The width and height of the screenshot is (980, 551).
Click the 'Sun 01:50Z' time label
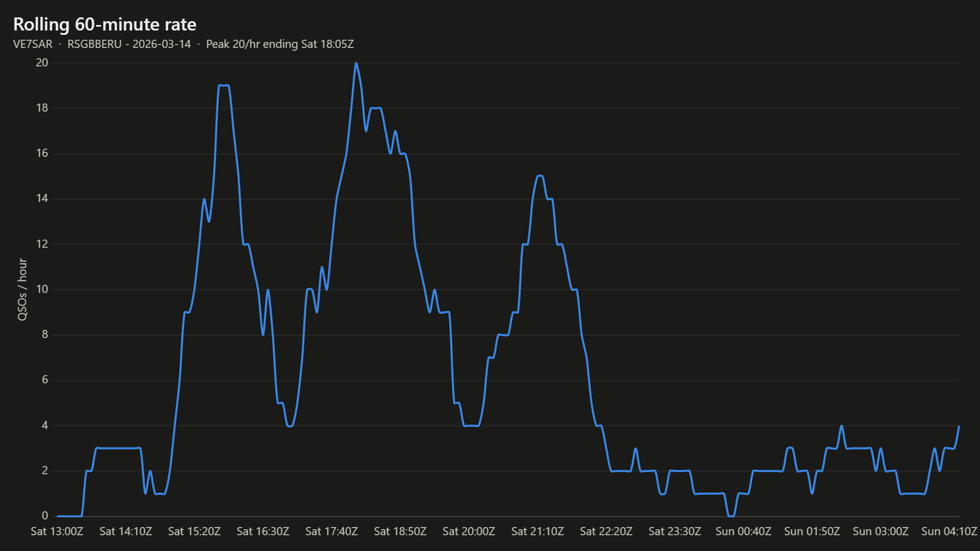[812, 531]
